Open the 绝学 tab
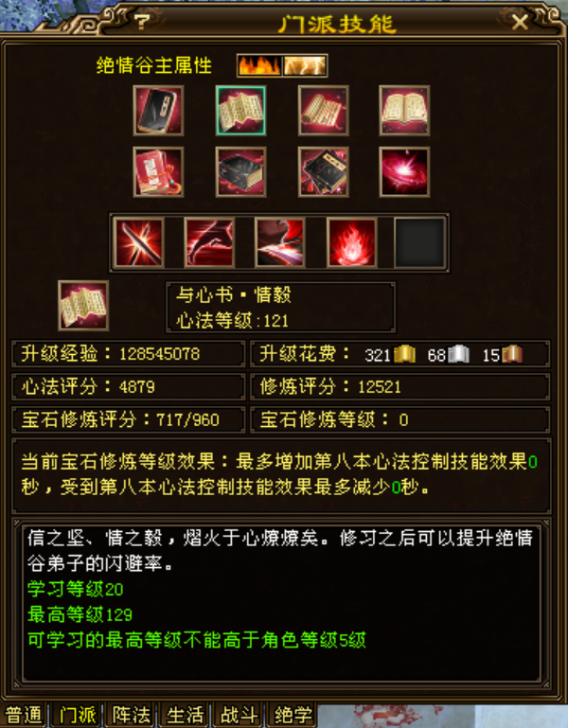 coord(293,715)
